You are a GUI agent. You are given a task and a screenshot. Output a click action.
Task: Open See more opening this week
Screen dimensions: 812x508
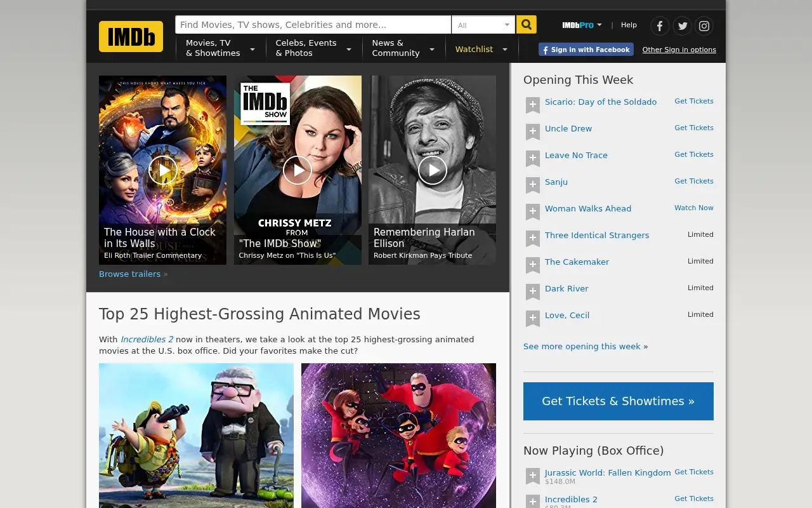tap(582, 346)
